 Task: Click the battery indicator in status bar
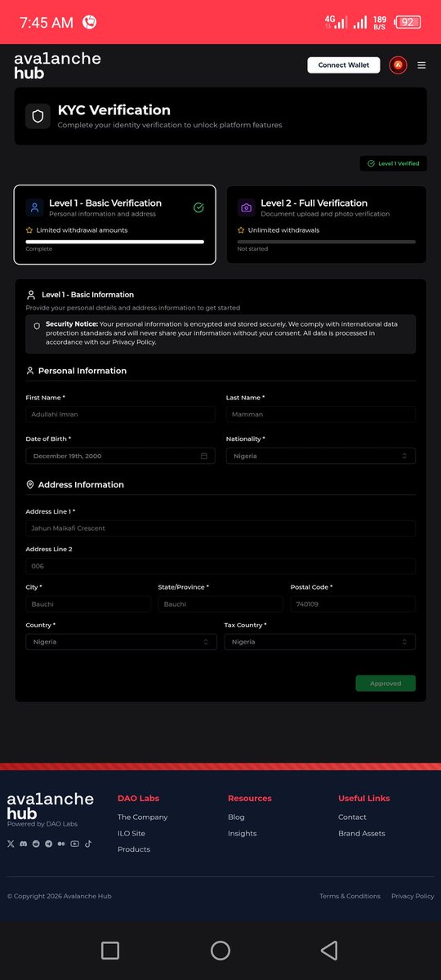[x=407, y=22]
